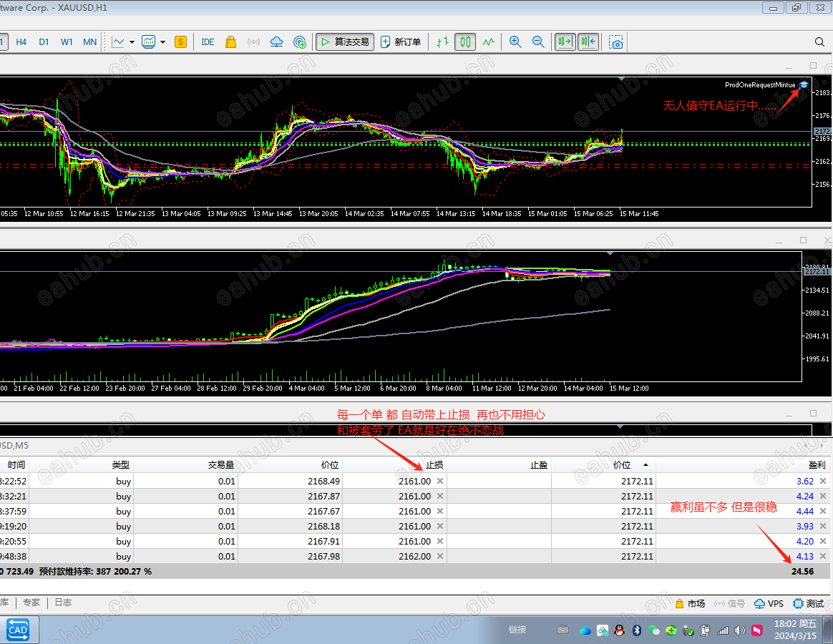
Task: Close the trade with profit 3.62
Action: tap(823, 482)
